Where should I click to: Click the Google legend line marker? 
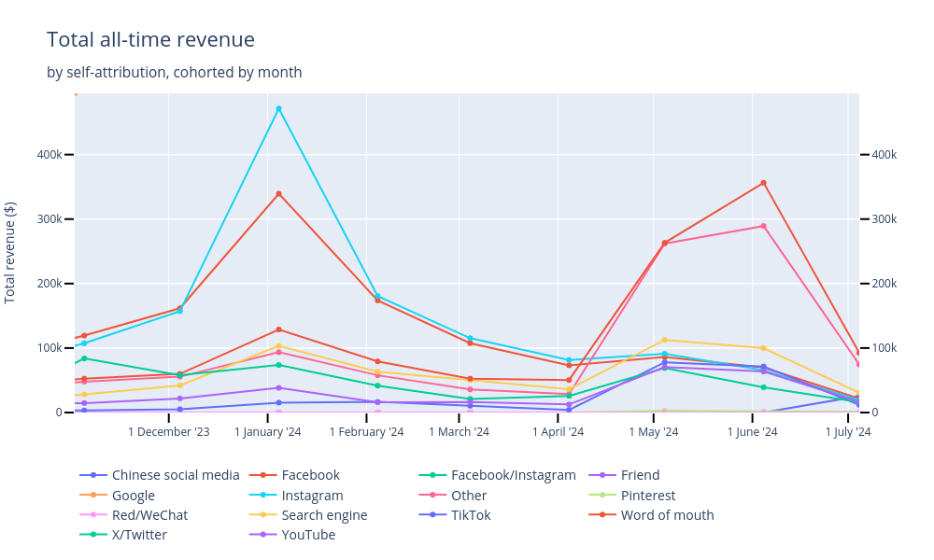[x=93, y=496]
